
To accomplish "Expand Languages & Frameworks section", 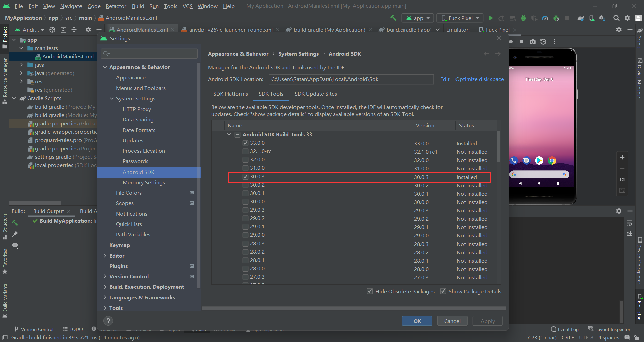I will pos(105,297).
